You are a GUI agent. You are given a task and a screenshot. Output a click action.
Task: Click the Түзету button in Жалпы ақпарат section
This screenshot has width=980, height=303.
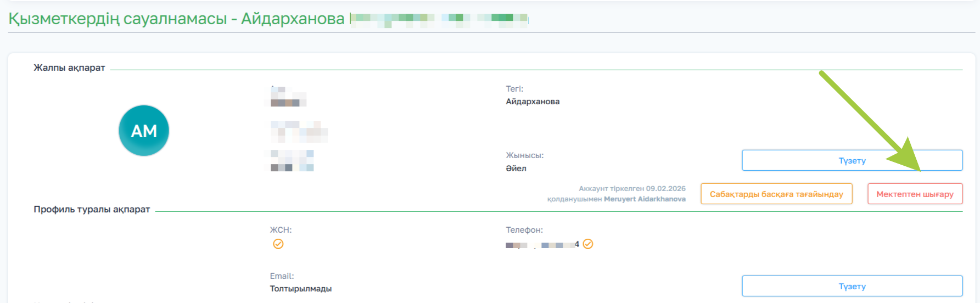click(852, 160)
